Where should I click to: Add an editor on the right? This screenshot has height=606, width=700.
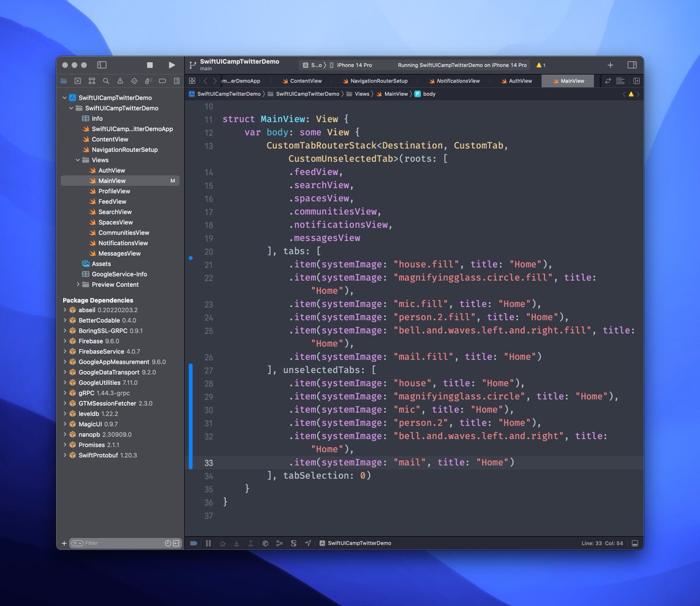[x=636, y=81]
